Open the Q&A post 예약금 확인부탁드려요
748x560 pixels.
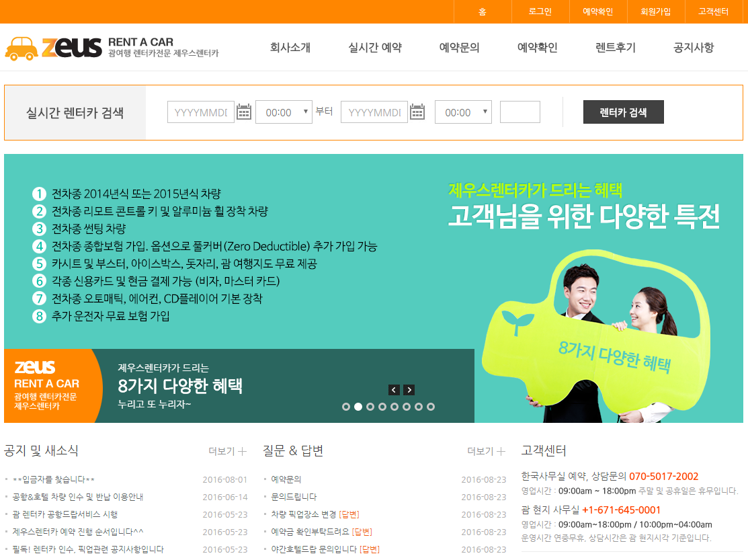click(x=310, y=532)
